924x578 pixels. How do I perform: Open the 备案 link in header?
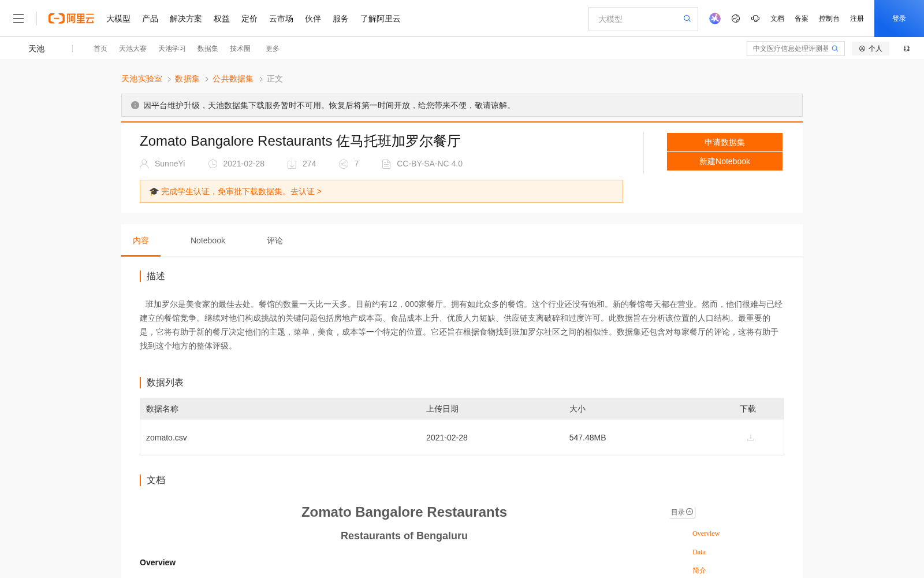tap(802, 18)
